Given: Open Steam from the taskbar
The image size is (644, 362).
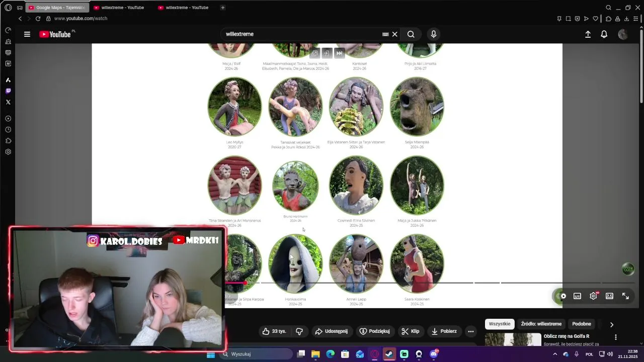Looking at the screenshot, I should (x=389, y=354).
